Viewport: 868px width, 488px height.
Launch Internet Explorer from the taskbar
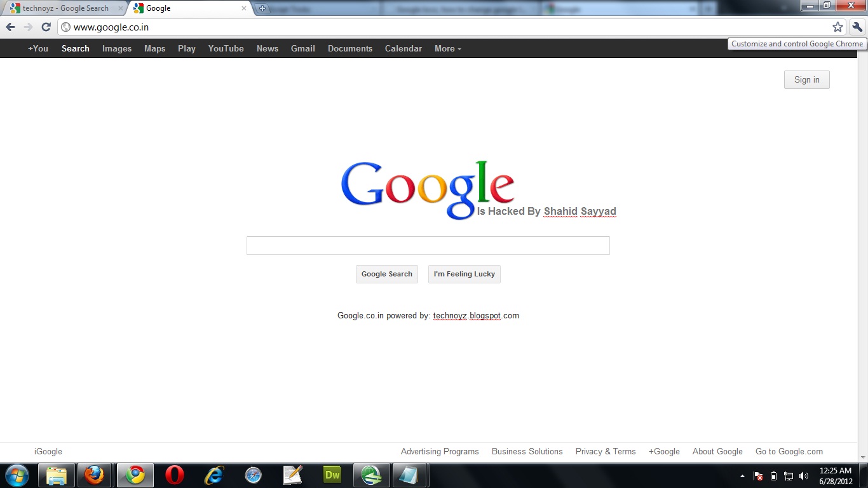[214, 475]
